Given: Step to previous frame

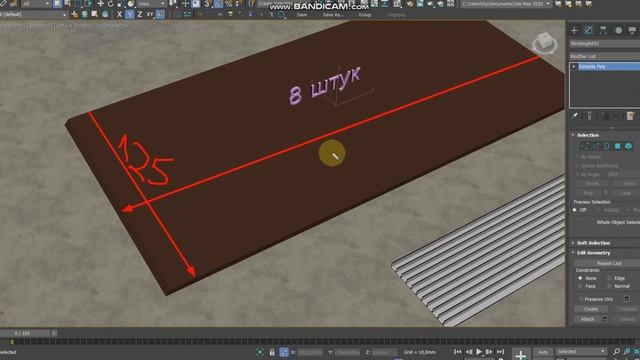Looking at the screenshot, I should point(469,352).
